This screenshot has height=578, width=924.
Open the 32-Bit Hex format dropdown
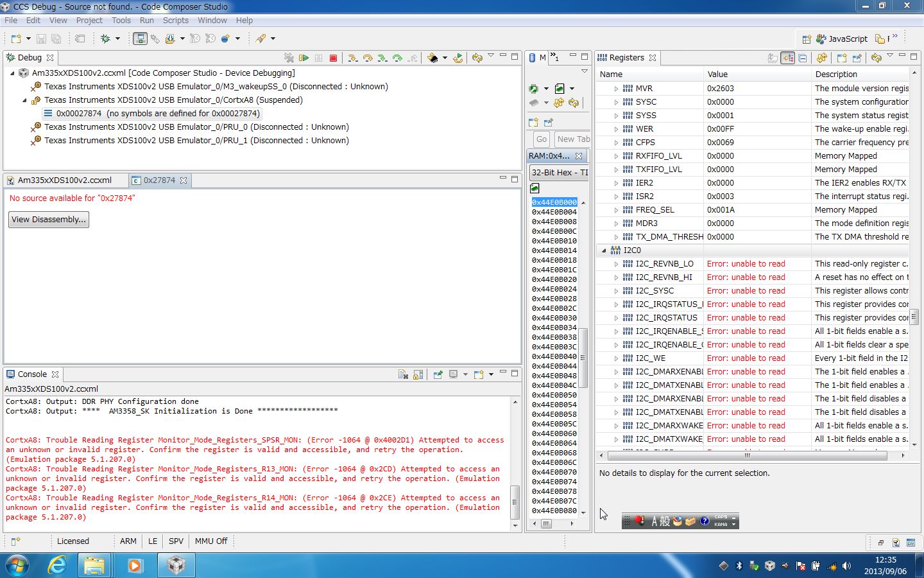click(x=560, y=172)
